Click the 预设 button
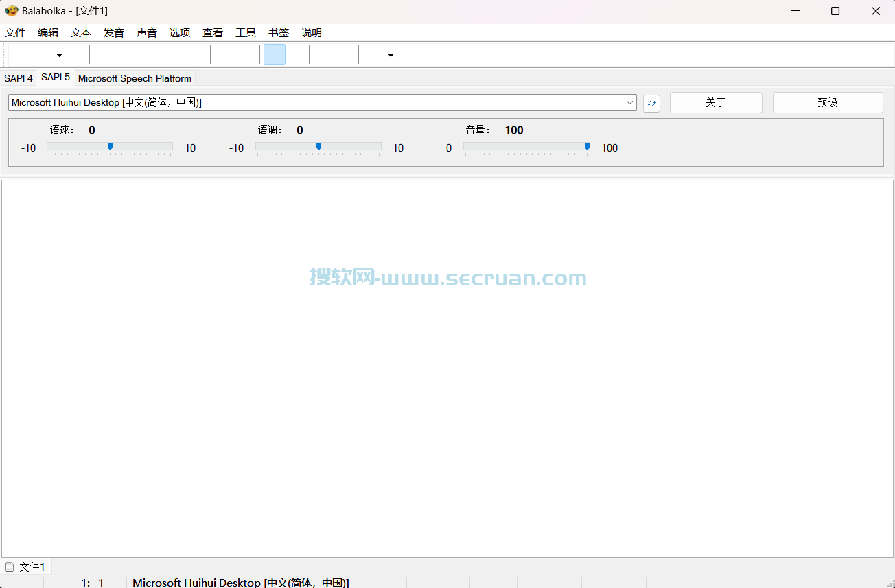 click(x=828, y=102)
